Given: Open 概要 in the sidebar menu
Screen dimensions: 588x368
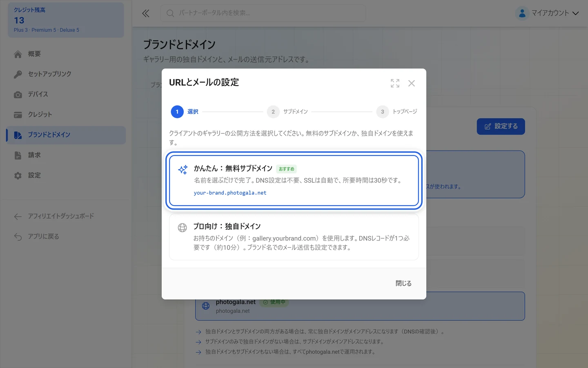Looking at the screenshot, I should coord(66,54).
